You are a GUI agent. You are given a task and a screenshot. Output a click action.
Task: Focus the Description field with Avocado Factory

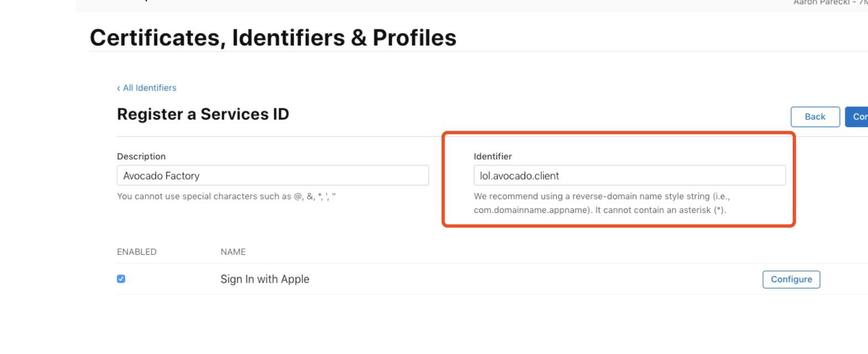pos(273,175)
